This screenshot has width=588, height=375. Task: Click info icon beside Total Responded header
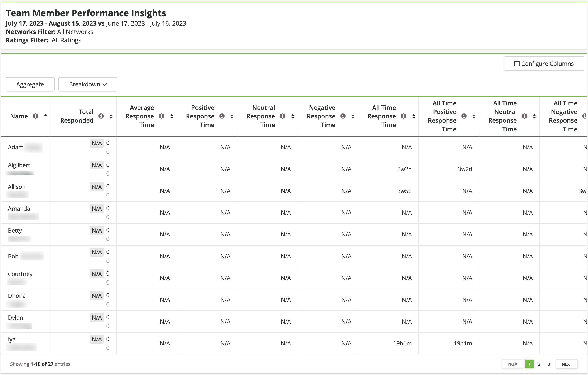click(101, 116)
